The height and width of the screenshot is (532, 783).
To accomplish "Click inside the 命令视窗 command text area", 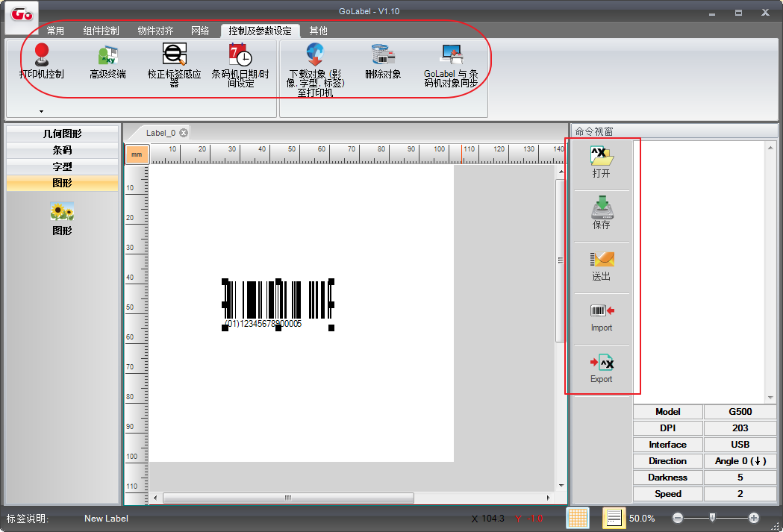I will pos(699,272).
